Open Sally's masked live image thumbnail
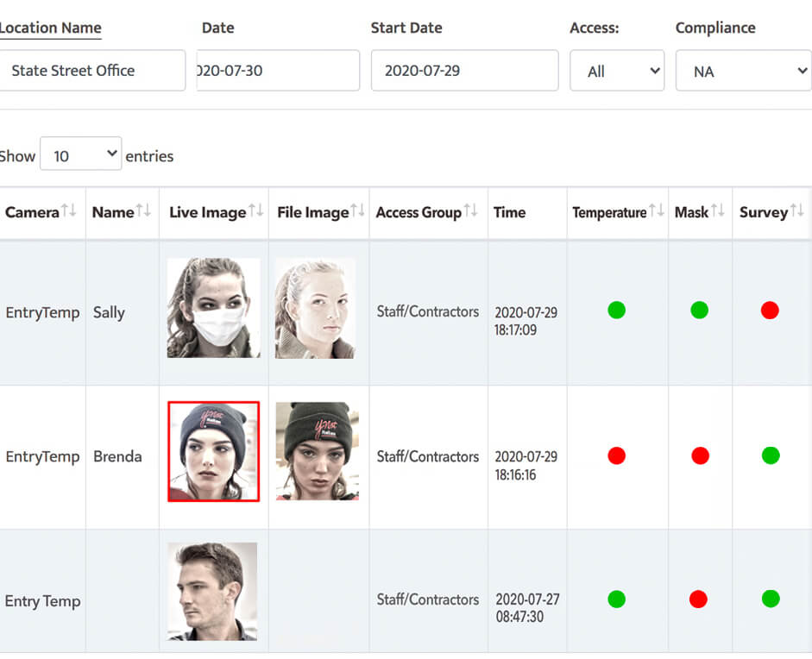 click(213, 308)
